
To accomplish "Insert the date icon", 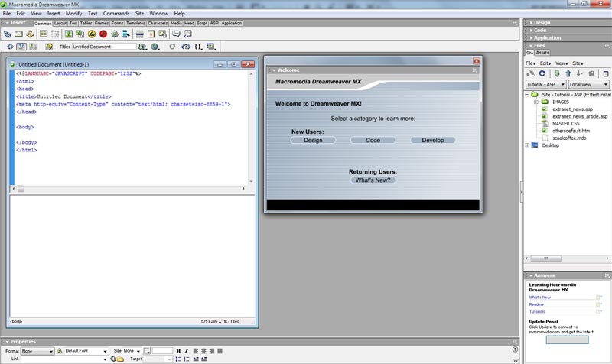I will (151, 34).
